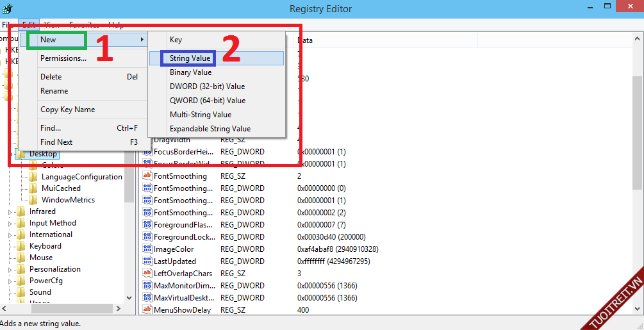
Task: Select the MuiCached registry key
Action: (x=61, y=188)
